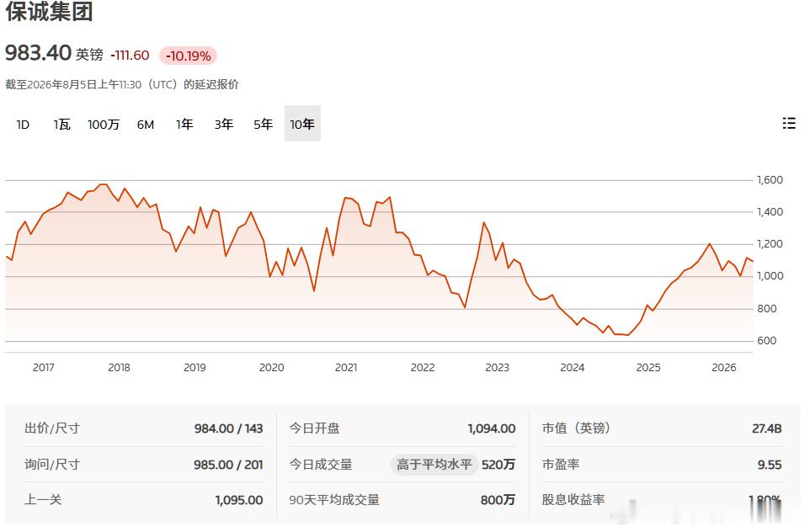The height and width of the screenshot is (532, 810).
Task: Select the 5年 time range tab
Action: pos(263,125)
